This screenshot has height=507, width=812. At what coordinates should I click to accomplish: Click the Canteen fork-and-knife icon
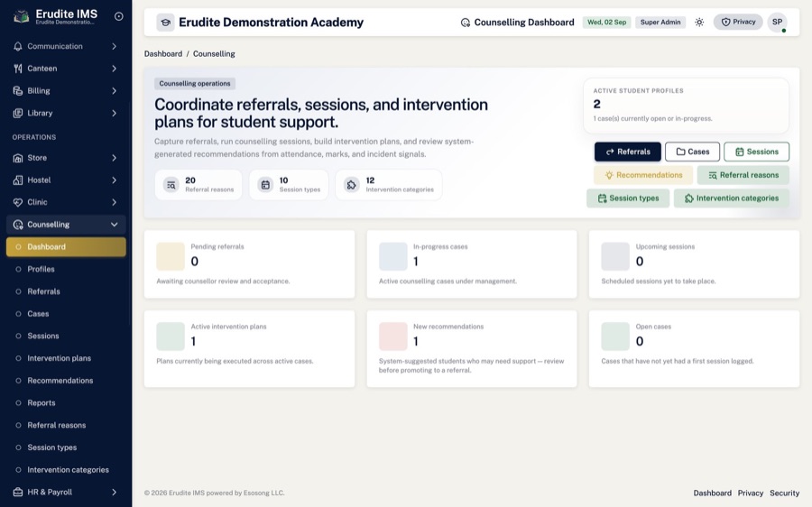coord(18,69)
